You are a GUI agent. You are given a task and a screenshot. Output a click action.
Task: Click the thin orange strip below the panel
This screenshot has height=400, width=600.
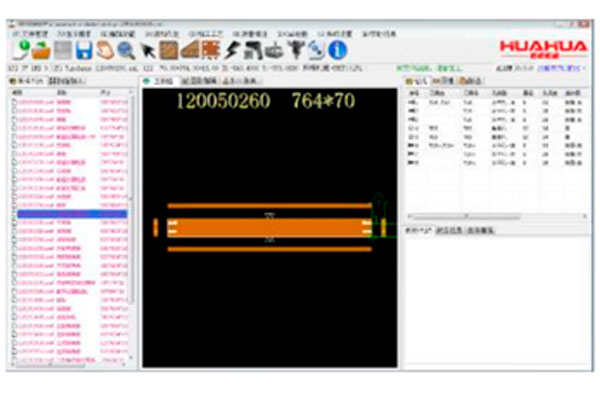[x=269, y=250]
